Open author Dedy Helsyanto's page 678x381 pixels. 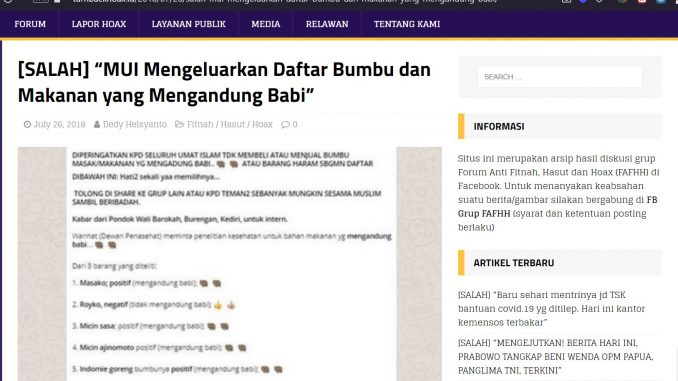(135, 125)
